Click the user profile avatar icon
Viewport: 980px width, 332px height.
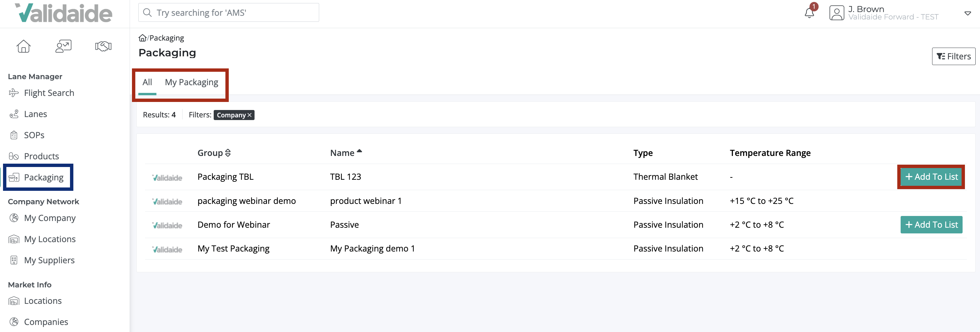click(x=836, y=13)
